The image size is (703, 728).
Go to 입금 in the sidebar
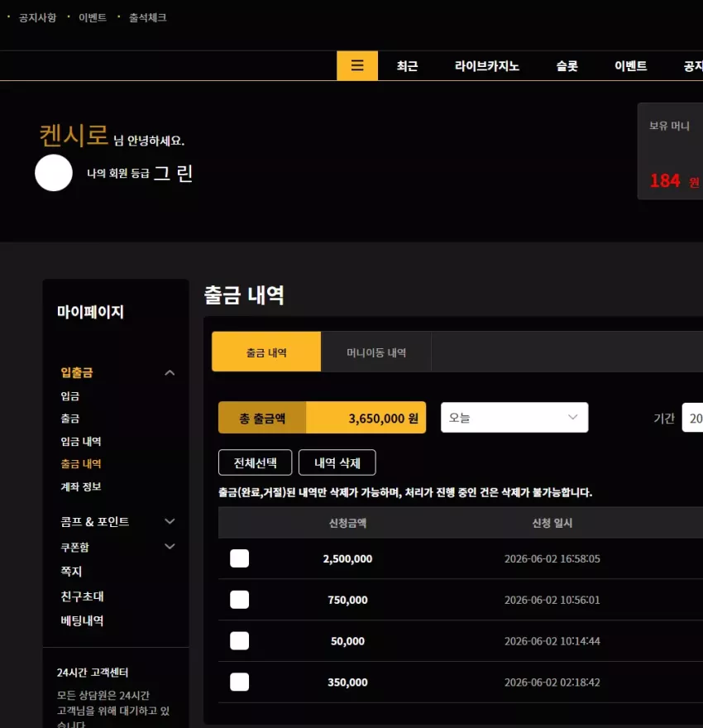[x=70, y=396]
